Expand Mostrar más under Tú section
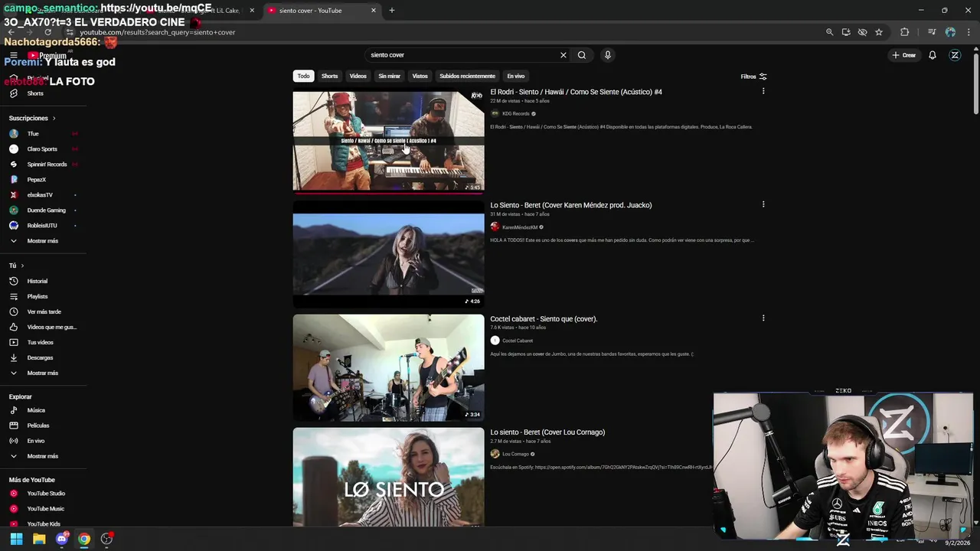Screen dimensions: 980x551 tap(43, 373)
